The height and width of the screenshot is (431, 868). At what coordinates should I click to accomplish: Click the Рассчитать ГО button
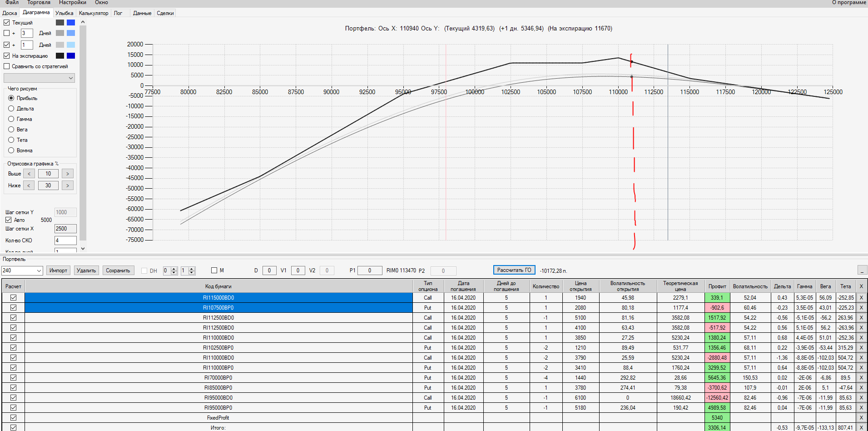(514, 270)
